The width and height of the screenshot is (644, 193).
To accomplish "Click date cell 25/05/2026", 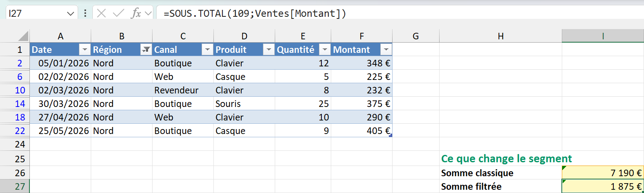I will point(61,131).
